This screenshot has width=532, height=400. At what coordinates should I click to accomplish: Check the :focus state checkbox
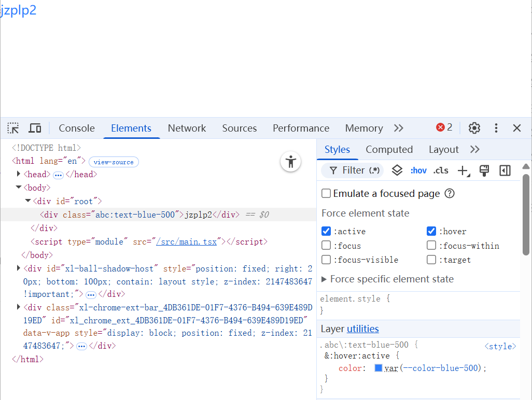click(x=326, y=246)
